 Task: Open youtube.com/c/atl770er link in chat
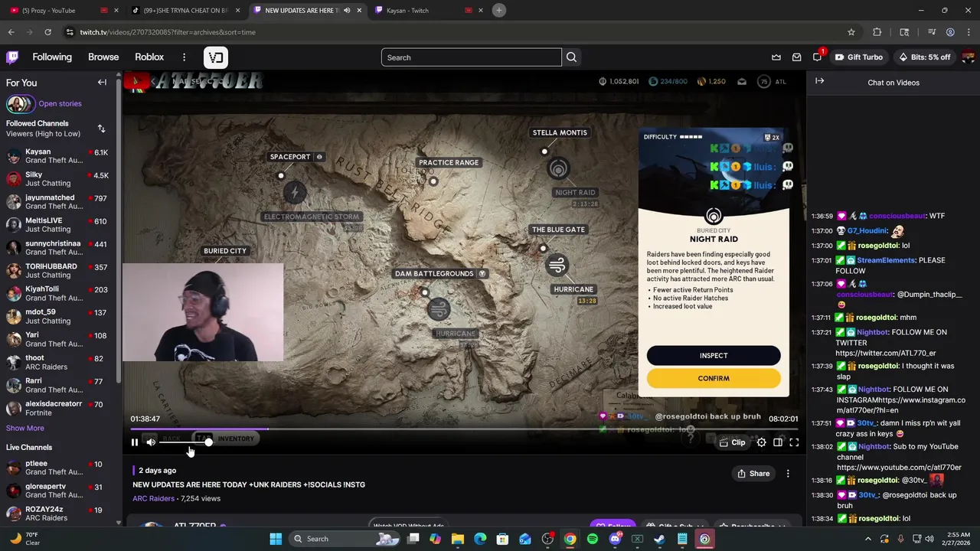coord(899,468)
